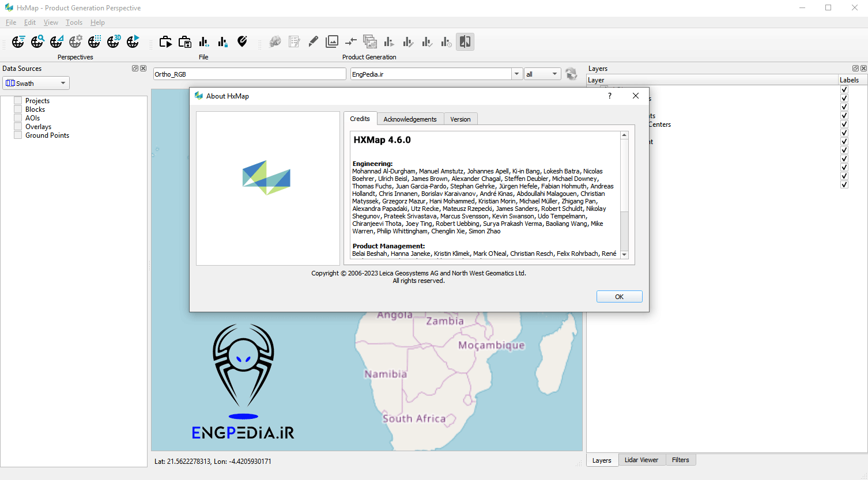Switch to the Credits tab
868x480 pixels.
tap(360, 118)
